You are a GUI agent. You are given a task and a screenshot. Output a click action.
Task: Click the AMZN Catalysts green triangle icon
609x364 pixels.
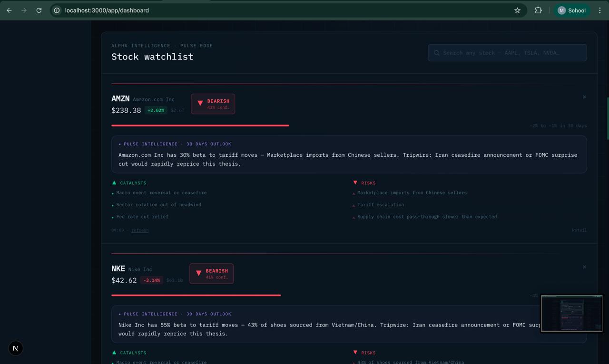coord(114,182)
